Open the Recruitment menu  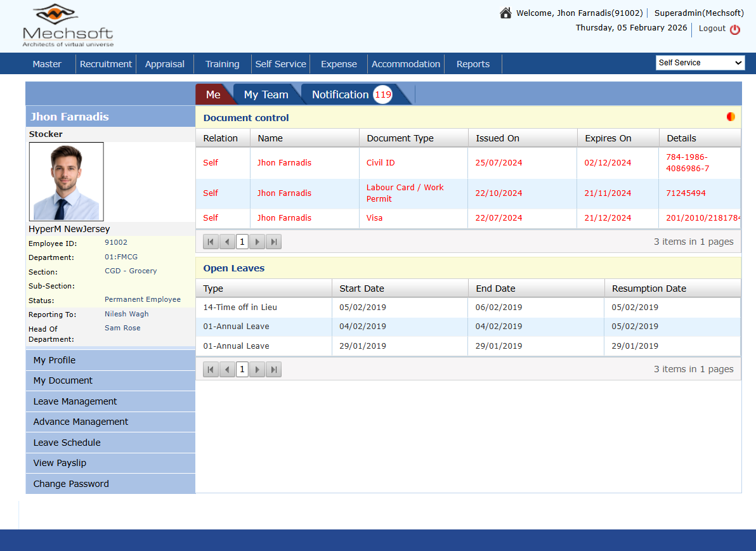(105, 64)
